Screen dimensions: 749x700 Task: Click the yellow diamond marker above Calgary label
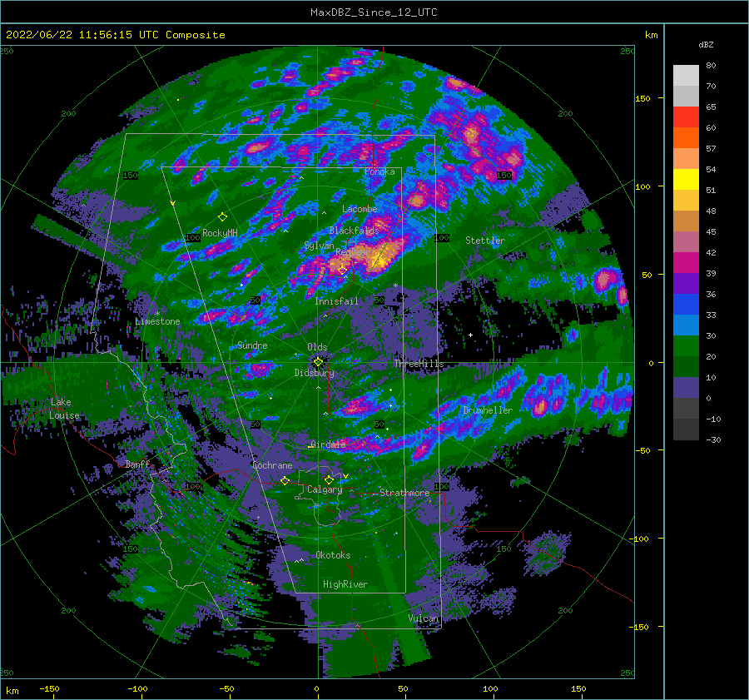click(329, 479)
